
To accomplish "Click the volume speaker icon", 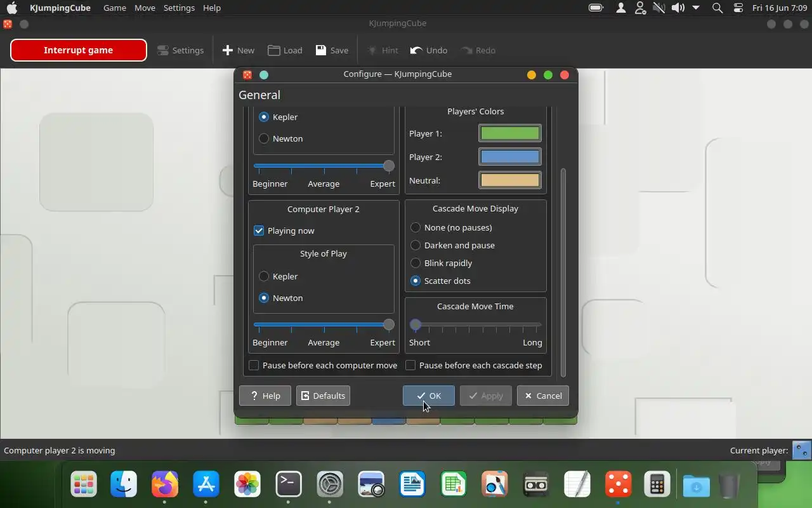I will click(x=678, y=8).
